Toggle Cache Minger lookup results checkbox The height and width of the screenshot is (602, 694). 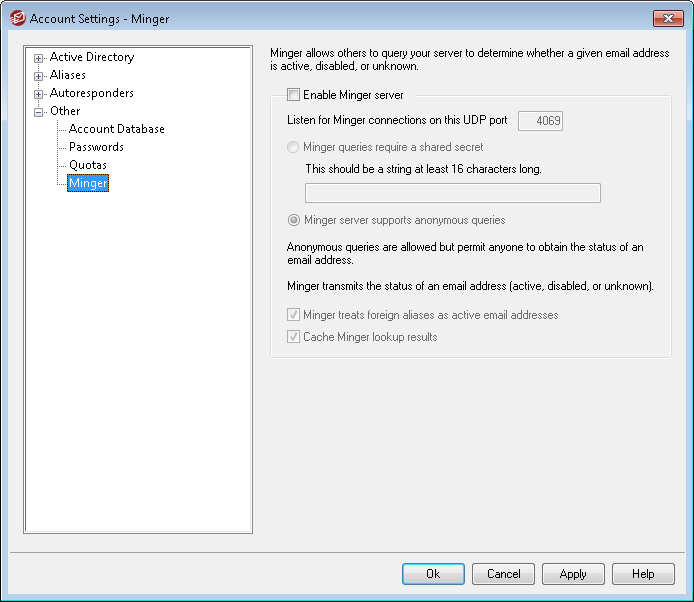(x=294, y=337)
